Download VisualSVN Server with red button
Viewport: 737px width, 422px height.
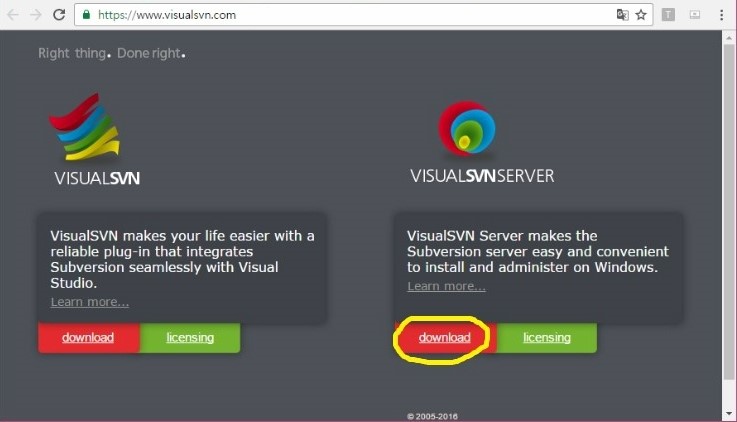445,337
